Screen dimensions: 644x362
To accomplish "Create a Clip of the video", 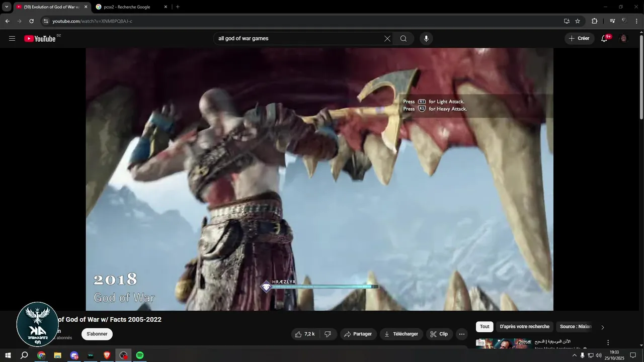I will click(439, 334).
